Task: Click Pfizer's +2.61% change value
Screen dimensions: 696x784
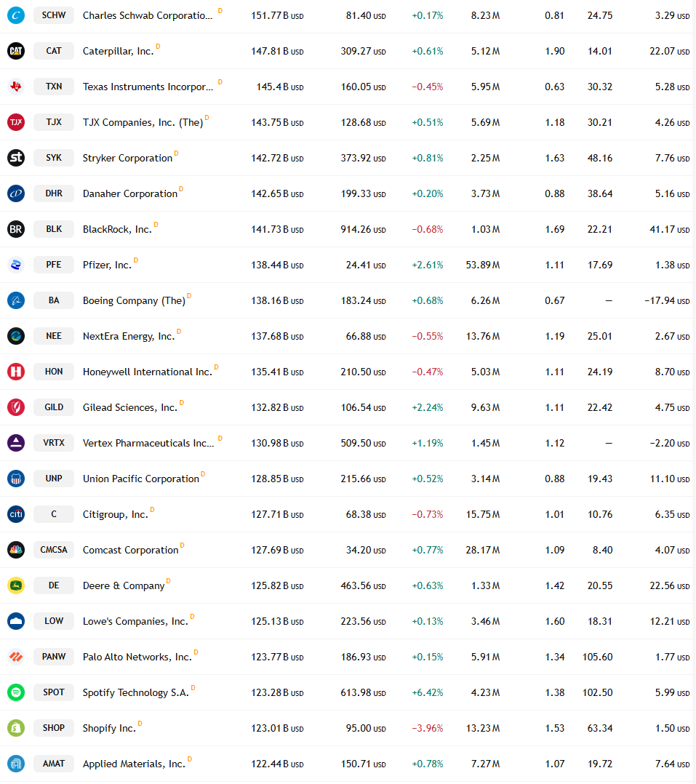Action: 428,265
